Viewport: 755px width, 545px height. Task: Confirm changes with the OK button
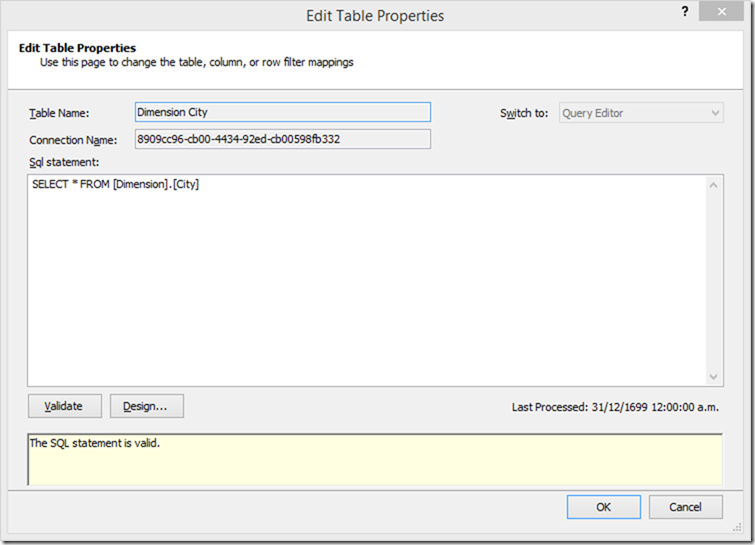coord(603,507)
